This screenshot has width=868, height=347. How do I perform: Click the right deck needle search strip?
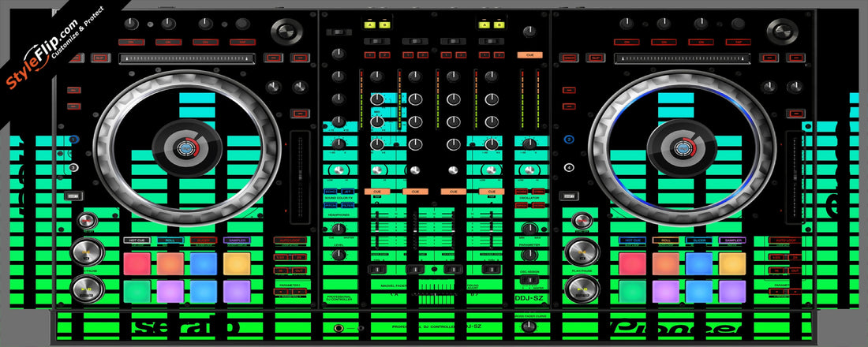[x=682, y=58]
